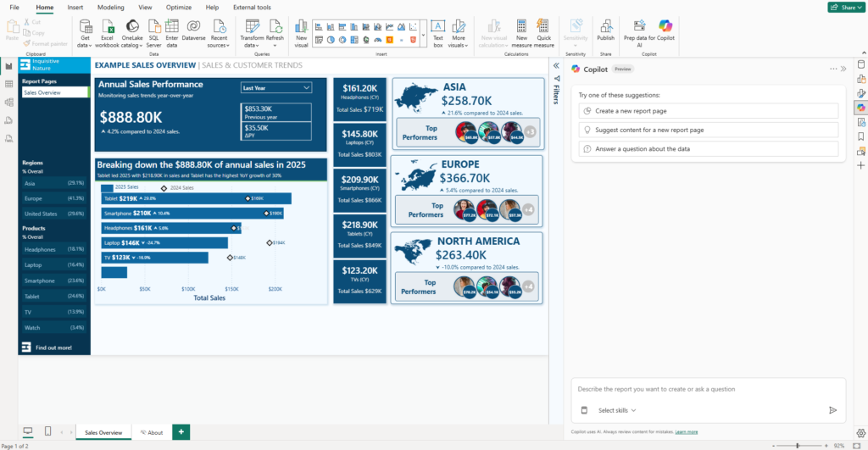This screenshot has width=868, height=450.
Task: Switch to Table view in left sidebar
Action: pos(8,84)
